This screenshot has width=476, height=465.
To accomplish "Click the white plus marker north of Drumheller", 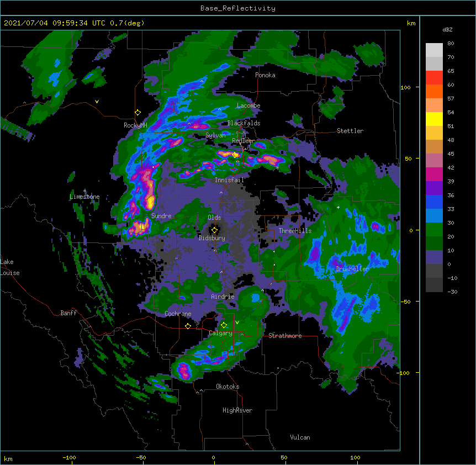I will 338,207.
